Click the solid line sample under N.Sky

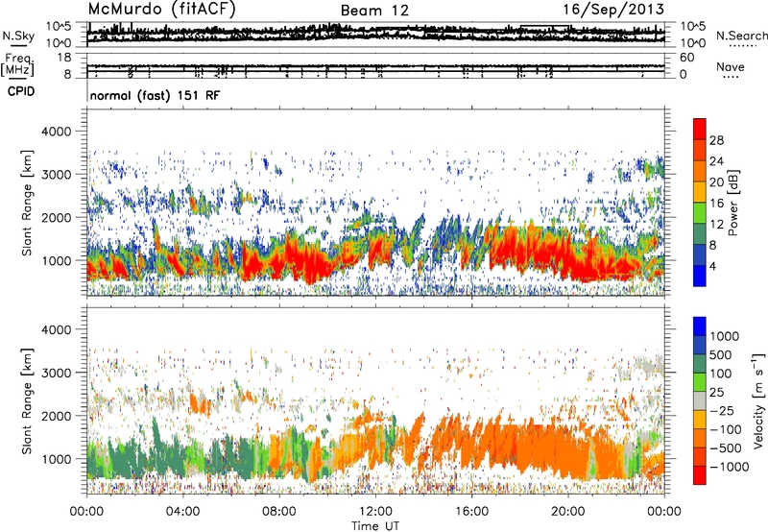click(x=18, y=46)
